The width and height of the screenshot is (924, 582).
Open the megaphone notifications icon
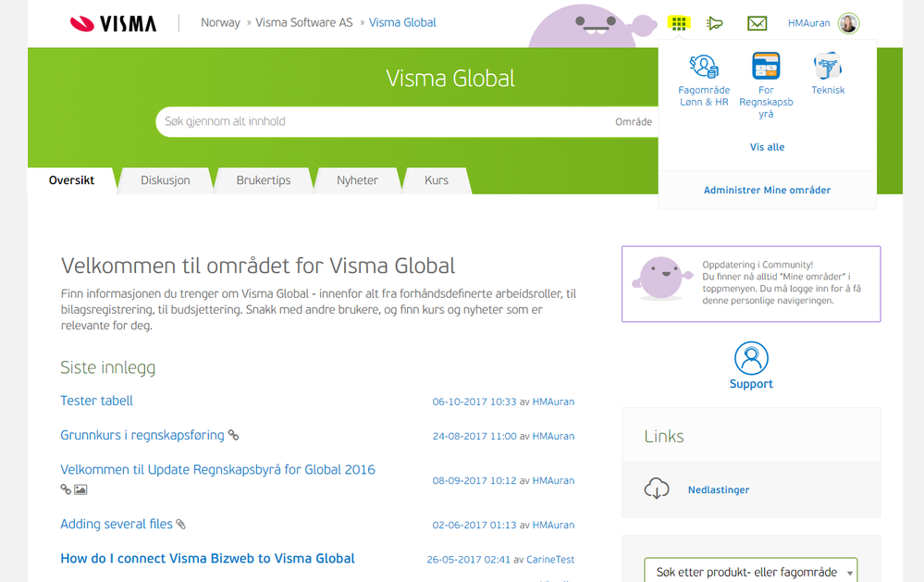click(x=715, y=23)
